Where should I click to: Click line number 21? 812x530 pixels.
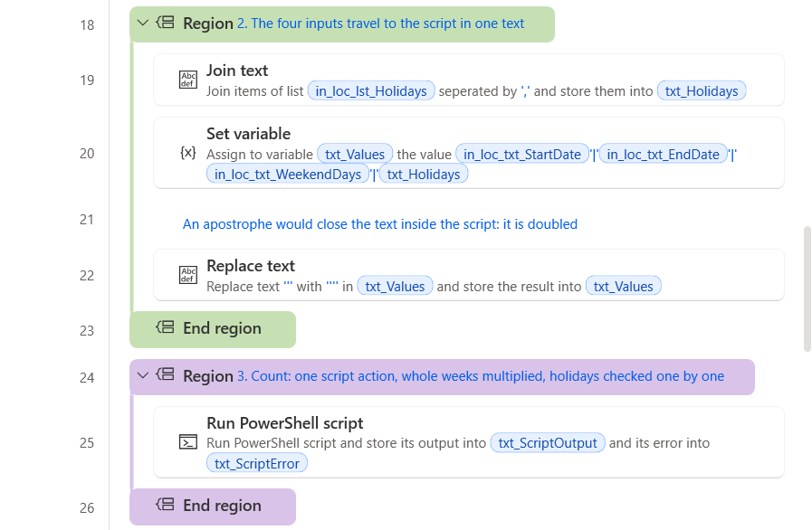click(87, 220)
